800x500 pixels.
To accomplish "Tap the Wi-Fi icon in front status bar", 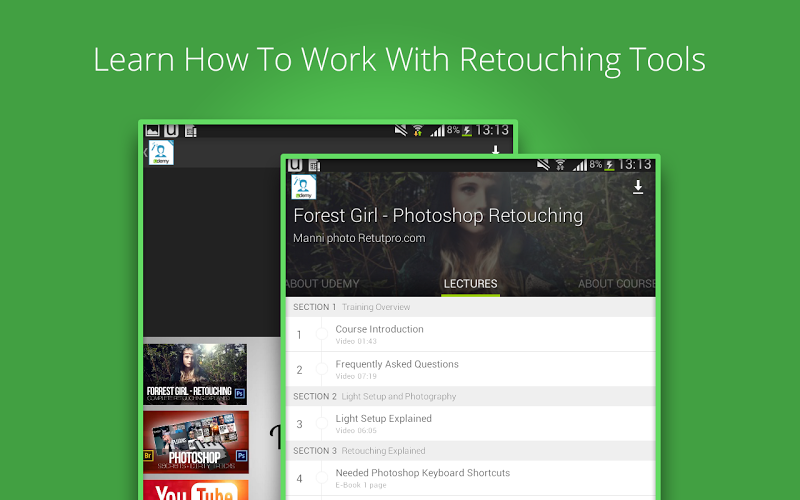I will coord(560,164).
